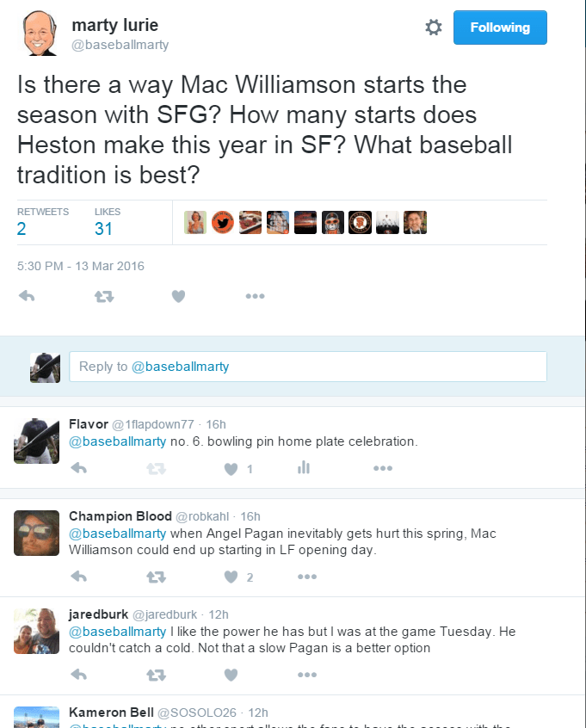Reply to marty lurie's main tweet
Image resolution: width=586 pixels, height=728 pixels.
pos(27,296)
